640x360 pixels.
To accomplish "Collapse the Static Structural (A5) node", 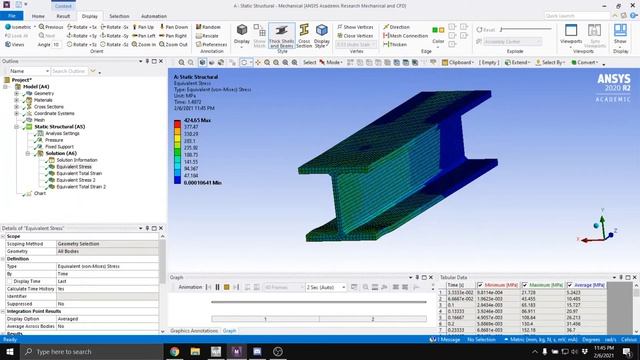I will (16, 127).
